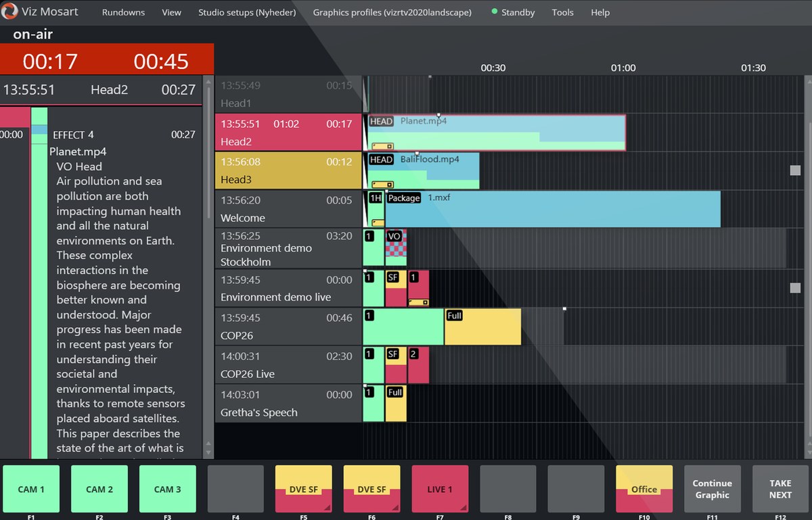Click the 00:45 remaining timer

[161, 62]
